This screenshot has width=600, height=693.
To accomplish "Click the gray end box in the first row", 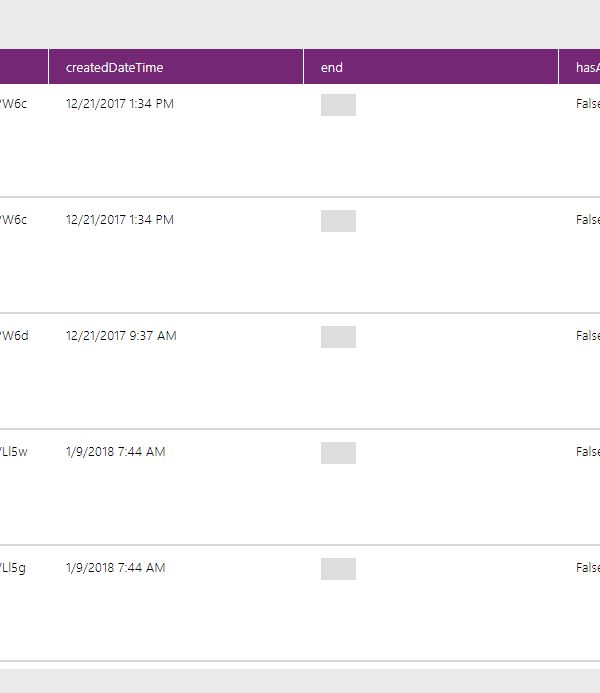I will coord(338,105).
